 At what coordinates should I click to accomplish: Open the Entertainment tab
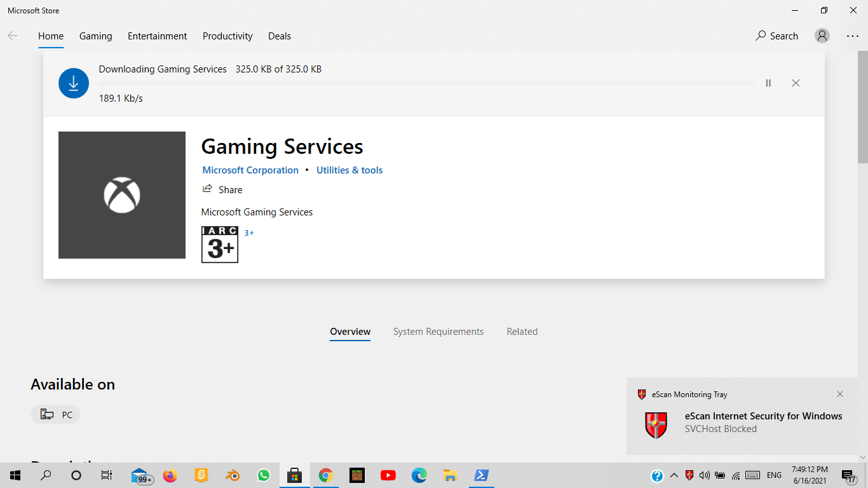click(x=158, y=36)
